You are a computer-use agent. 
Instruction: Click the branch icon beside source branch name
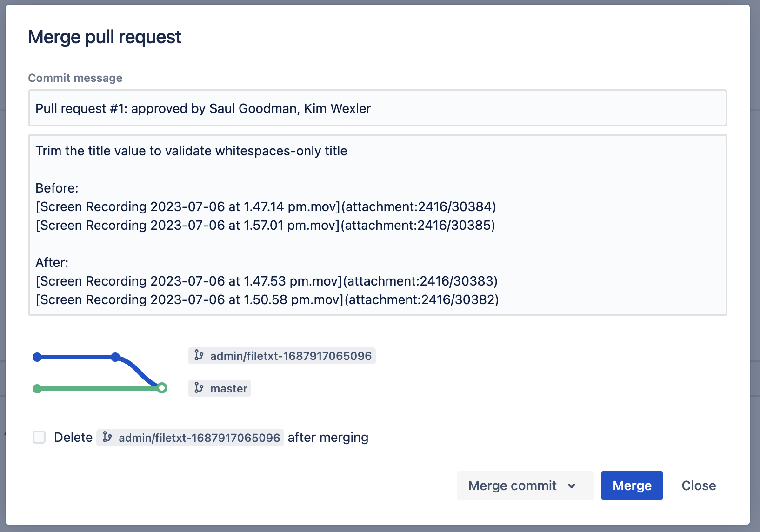coord(199,356)
